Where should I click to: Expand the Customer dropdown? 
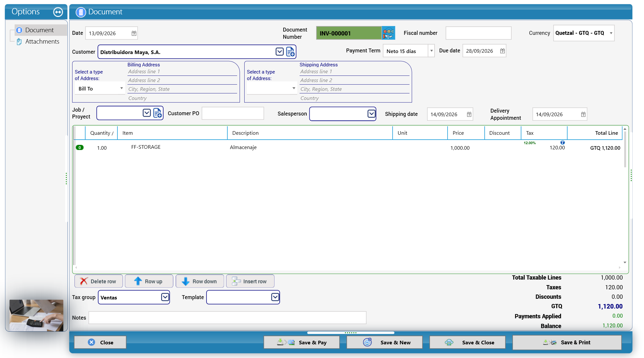(x=280, y=51)
